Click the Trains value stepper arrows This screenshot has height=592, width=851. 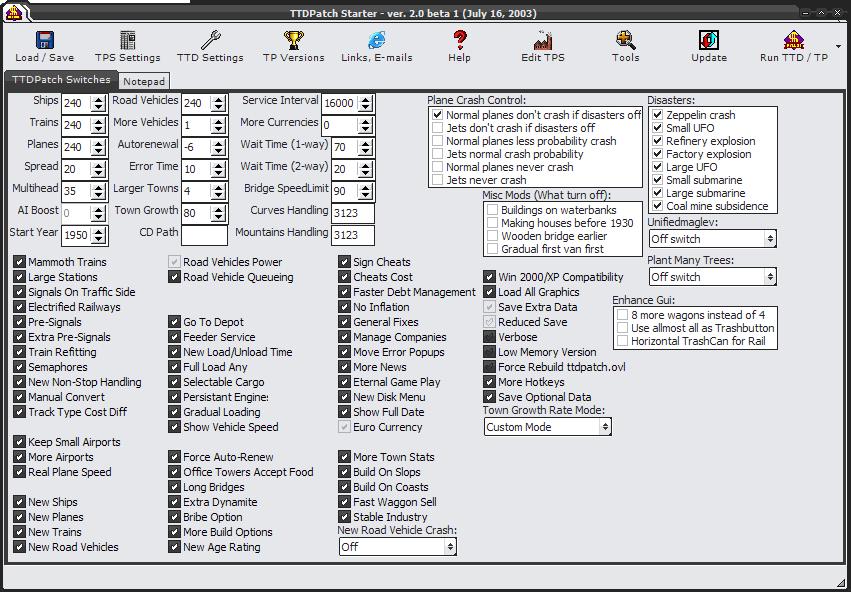click(x=98, y=125)
